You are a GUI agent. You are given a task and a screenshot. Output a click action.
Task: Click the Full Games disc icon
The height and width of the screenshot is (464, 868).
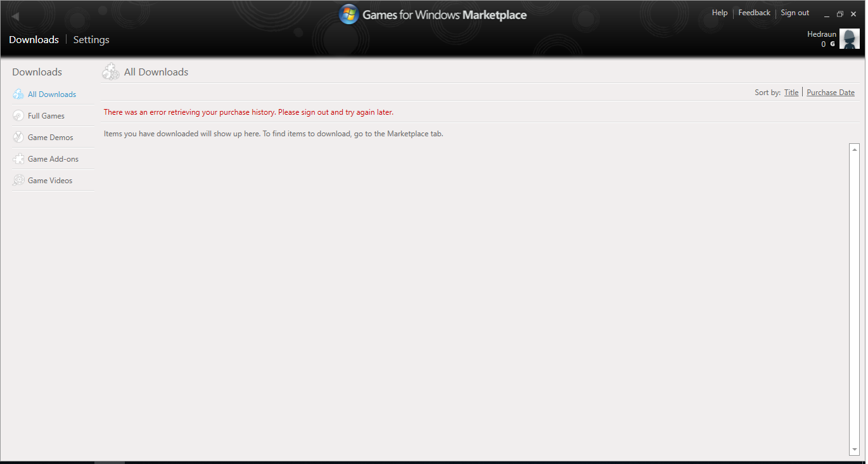tap(18, 116)
